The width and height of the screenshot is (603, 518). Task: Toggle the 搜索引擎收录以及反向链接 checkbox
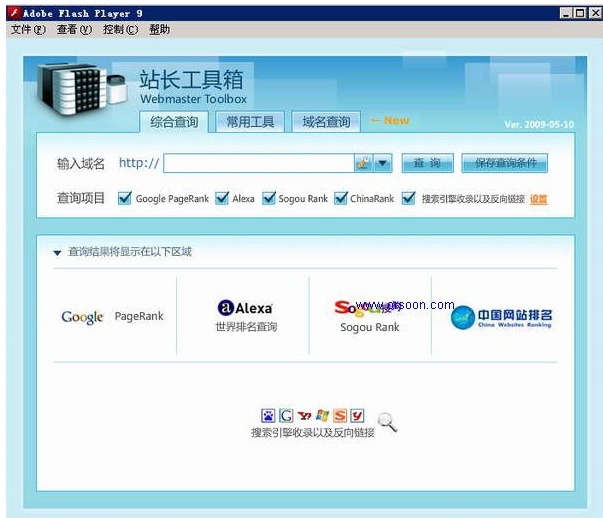coord(408,198)
